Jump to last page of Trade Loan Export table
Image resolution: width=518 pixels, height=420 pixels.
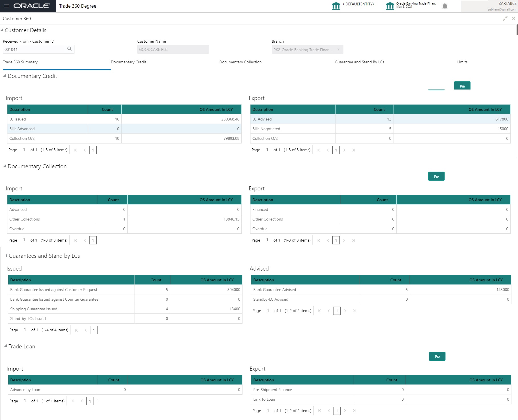pyautogui.click(x=354, y=411)
